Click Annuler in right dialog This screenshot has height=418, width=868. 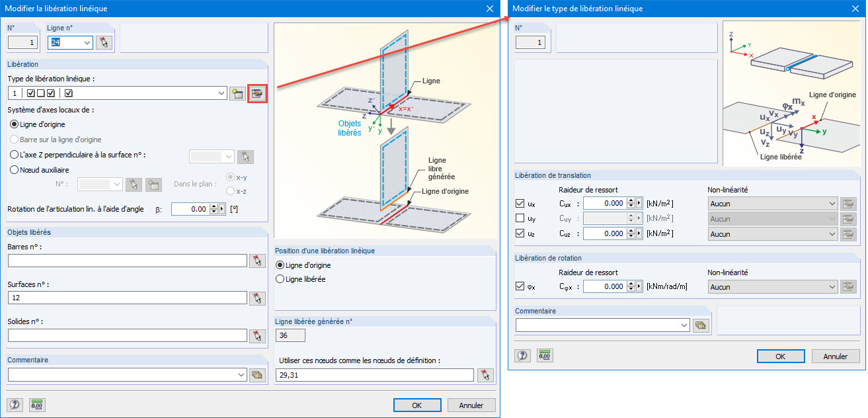(x=836, y=356)
